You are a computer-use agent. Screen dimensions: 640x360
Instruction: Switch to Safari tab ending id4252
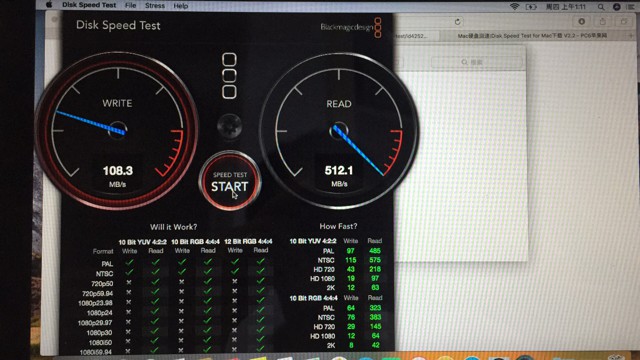(x=411, y=36)
